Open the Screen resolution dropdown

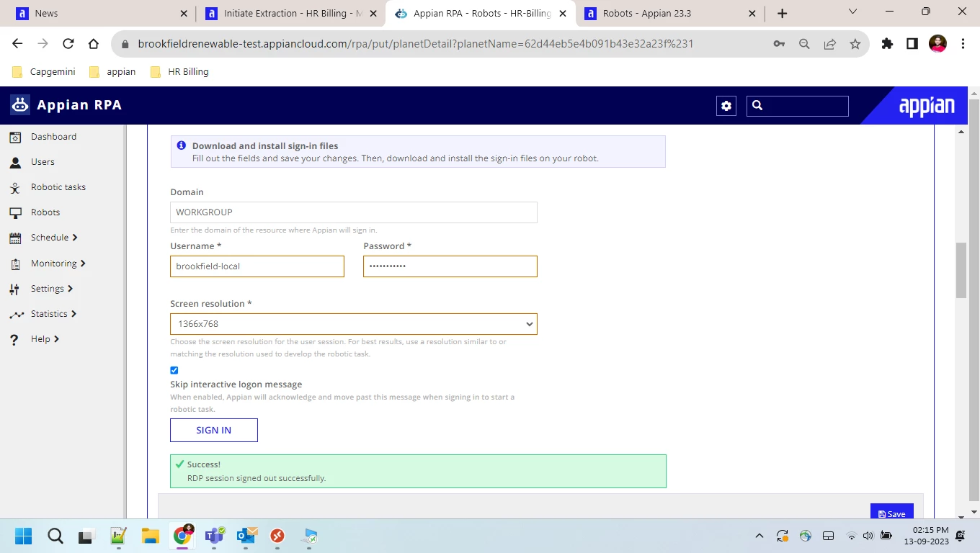[354, 324]
